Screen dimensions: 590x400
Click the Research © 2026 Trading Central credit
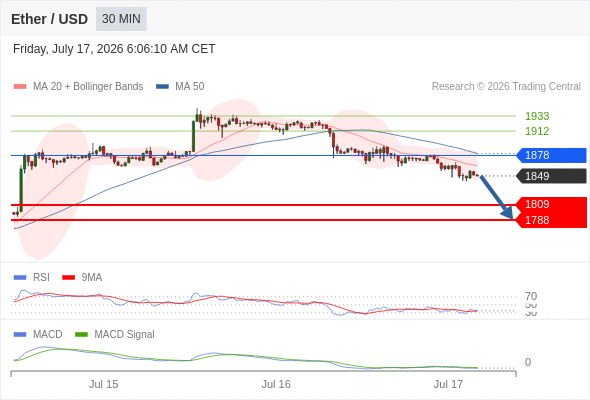tap(506, 87)
